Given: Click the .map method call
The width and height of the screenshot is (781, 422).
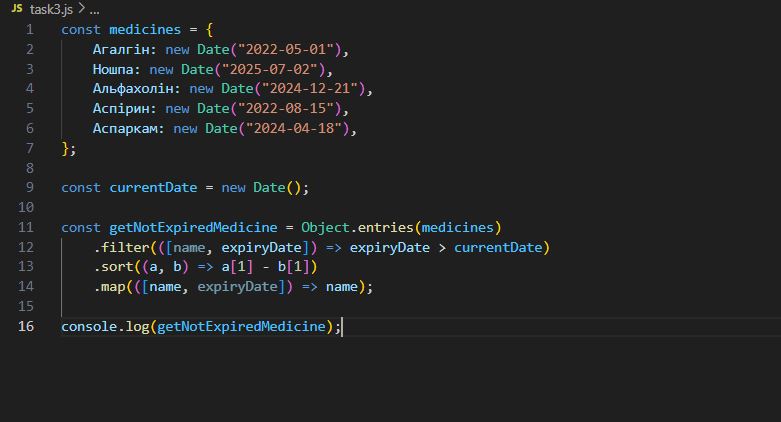Looking at the screenshot, I should point(110,287).
